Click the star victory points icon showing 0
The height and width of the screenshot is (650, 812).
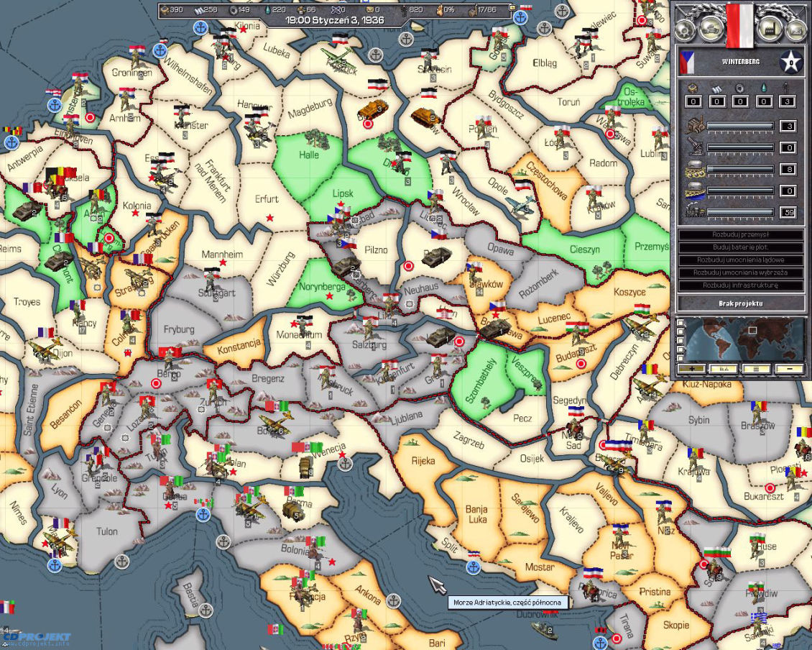(x=790, y=63)
